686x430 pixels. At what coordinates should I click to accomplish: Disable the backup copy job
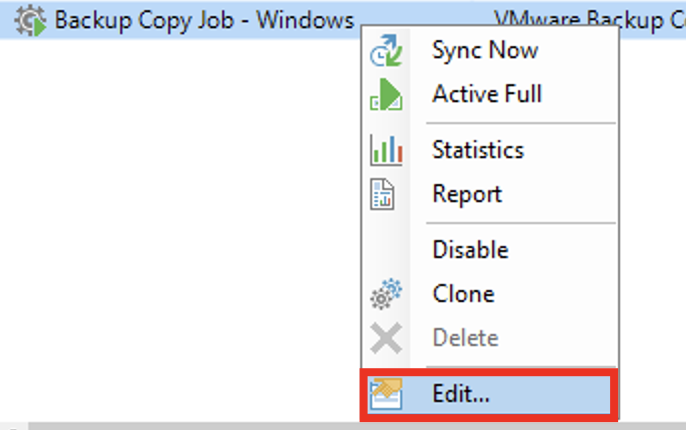click(x=470, y=250)
